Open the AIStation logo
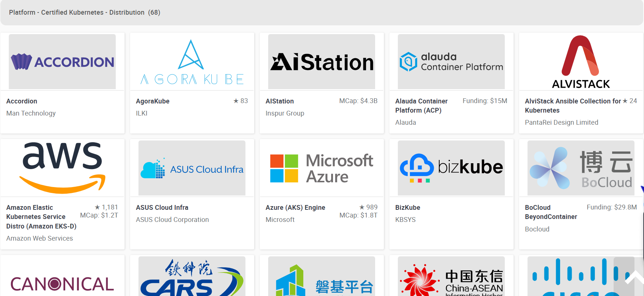This screenshot has height=296, width=644. coord(322,62)
